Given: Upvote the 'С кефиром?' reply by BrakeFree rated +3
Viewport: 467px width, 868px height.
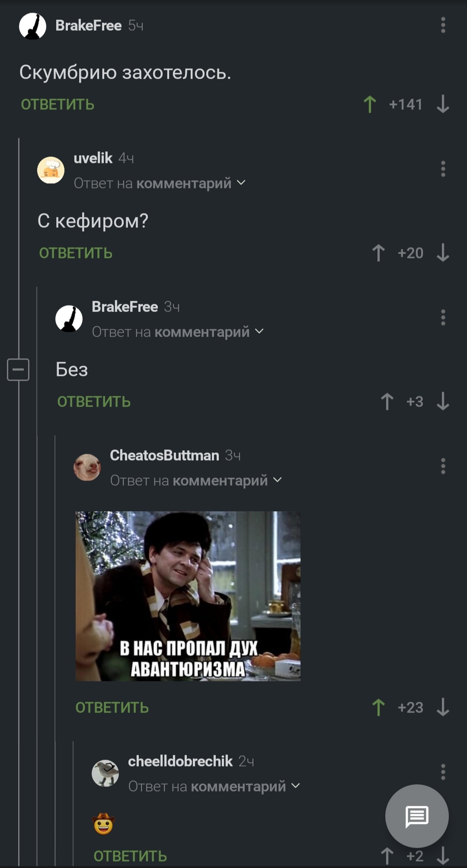Looking at the screenshot, I should tap(387, 402).
